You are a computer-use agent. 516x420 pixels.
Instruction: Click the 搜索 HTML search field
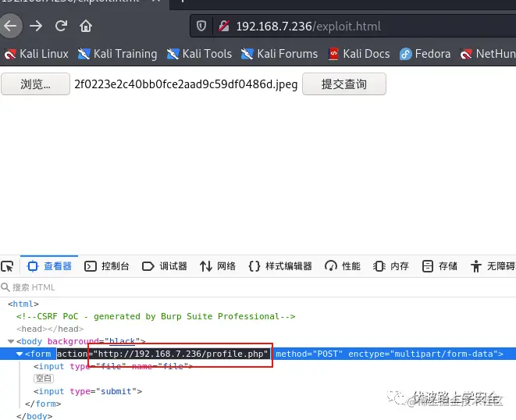tap(258, 287)
